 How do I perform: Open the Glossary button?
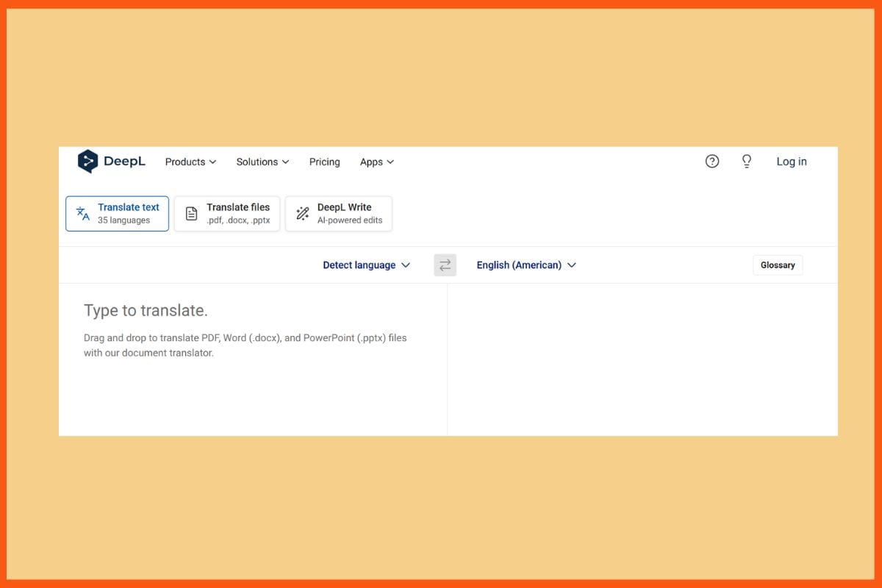[x=778, y=265]
